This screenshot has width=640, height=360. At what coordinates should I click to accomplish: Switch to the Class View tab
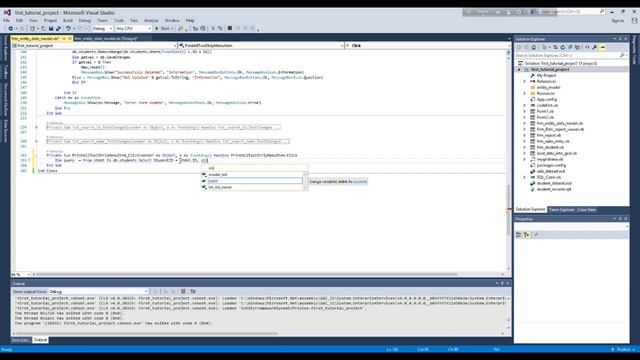587,210
